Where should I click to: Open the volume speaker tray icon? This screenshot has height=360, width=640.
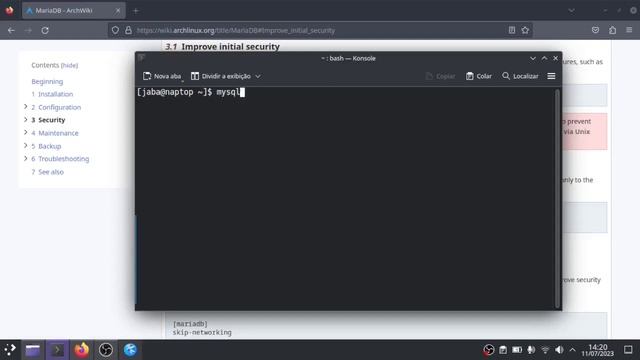(559, 350)
